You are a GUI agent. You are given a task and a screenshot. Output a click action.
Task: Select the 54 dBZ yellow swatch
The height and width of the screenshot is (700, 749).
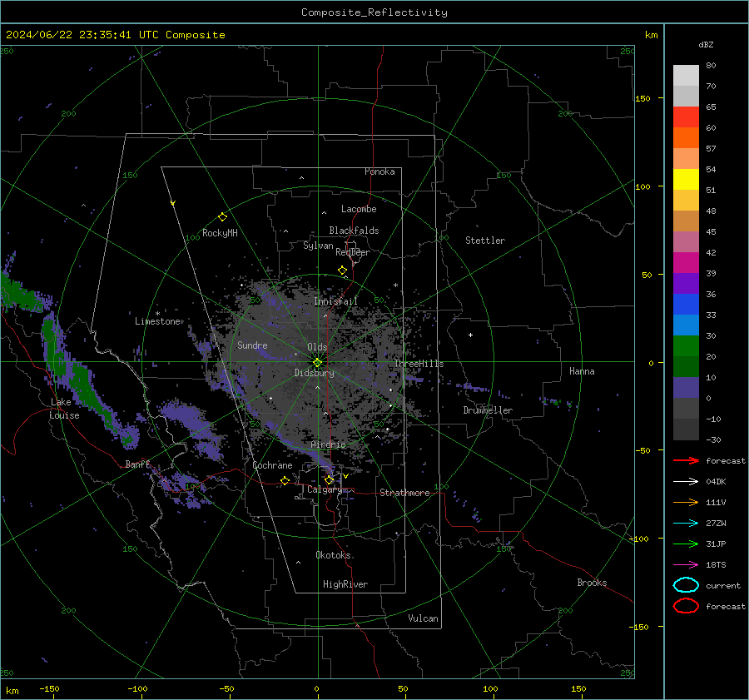[x=686, y=180]
